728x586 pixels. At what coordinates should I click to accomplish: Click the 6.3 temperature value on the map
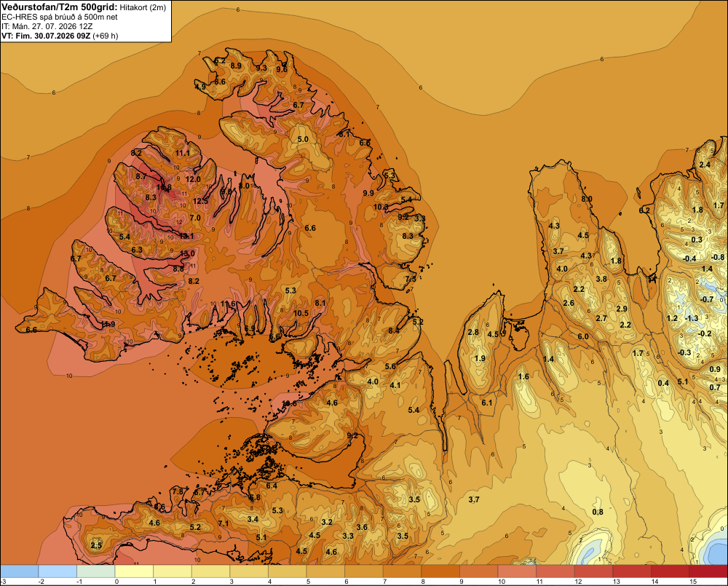coord(137,250)
